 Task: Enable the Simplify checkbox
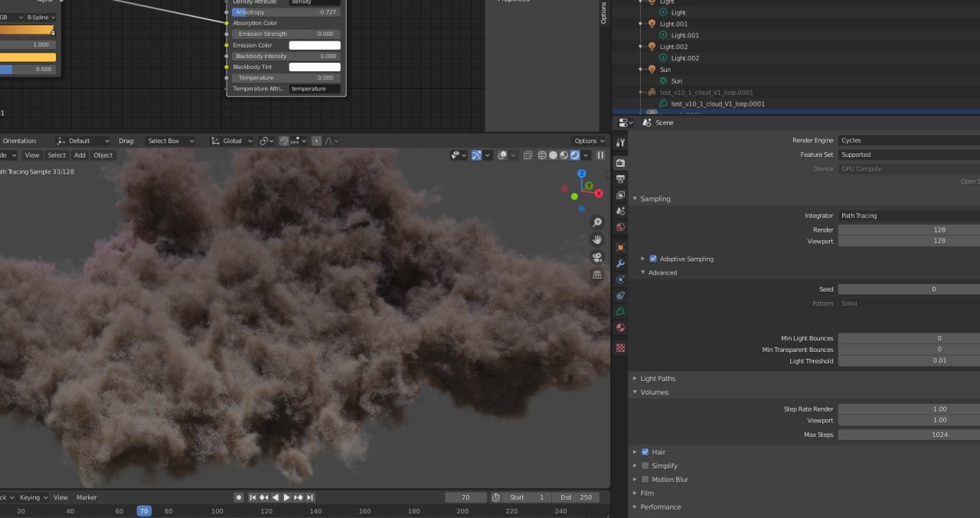(645, 465)
